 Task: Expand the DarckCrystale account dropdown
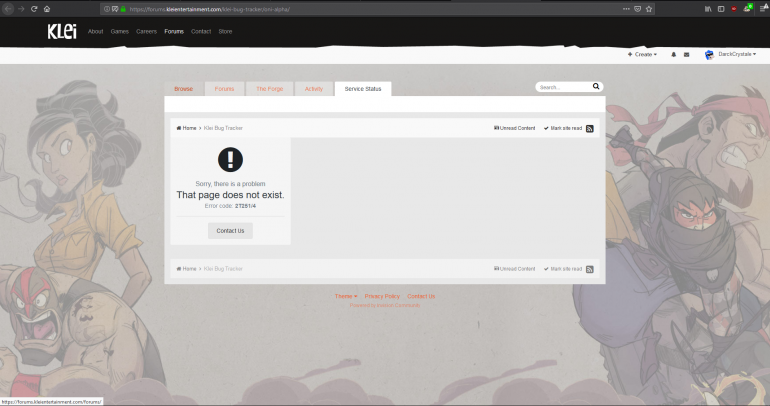pos(737,54)
